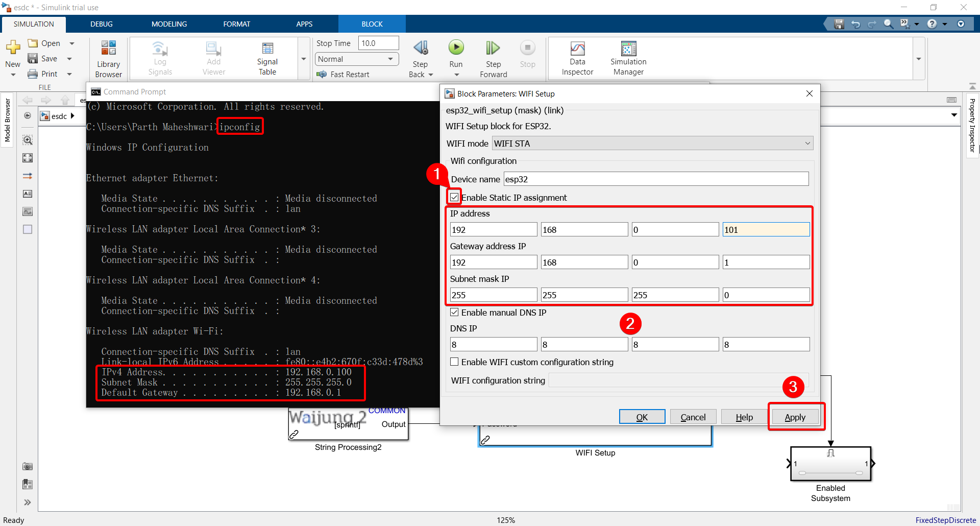Viewport: 980px width, 526px height.
Task: Close the Block Parameters dialog
Action: [809, 93]
